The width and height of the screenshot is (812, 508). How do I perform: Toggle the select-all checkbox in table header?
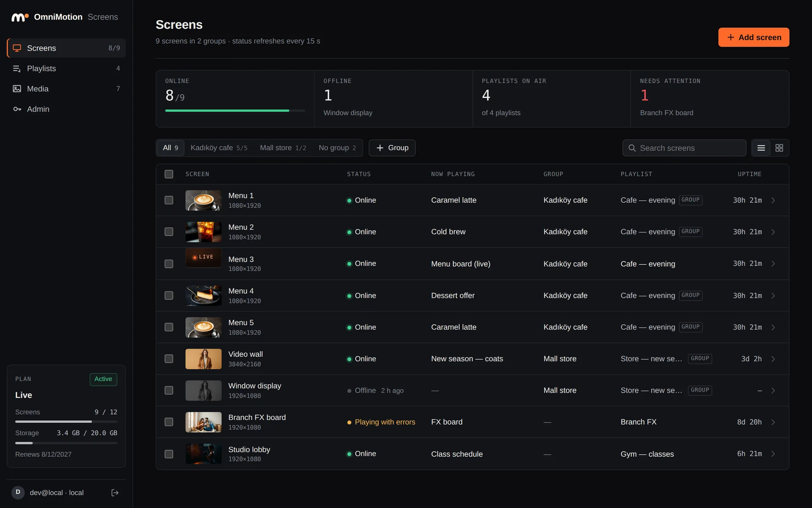point(169,174)
